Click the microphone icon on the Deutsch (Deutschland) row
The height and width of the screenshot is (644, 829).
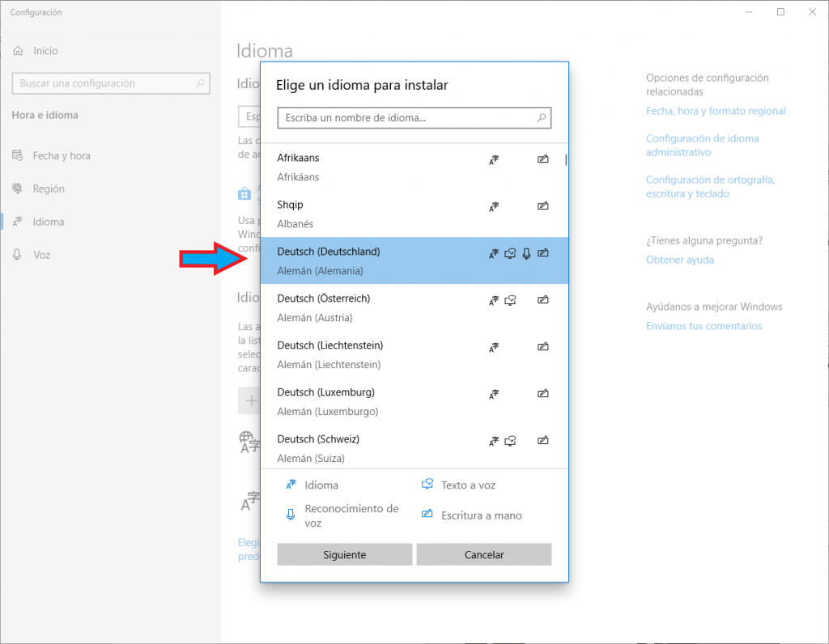pyautogui.click(x=527, y=254)
